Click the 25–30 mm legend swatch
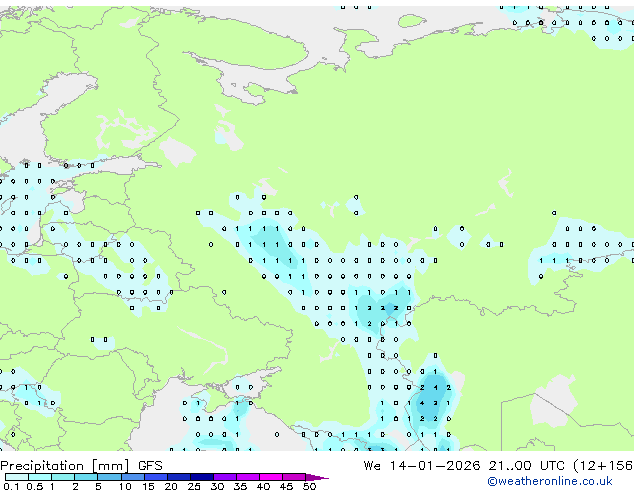The image size is (634, 490). (201, 477)
